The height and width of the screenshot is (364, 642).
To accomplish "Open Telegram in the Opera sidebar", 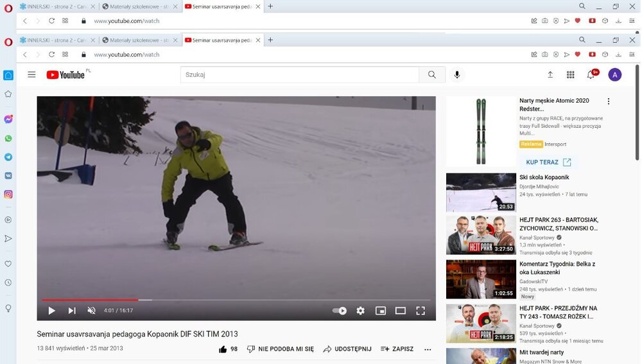I will pyautogui.click(x=8, y=157).
